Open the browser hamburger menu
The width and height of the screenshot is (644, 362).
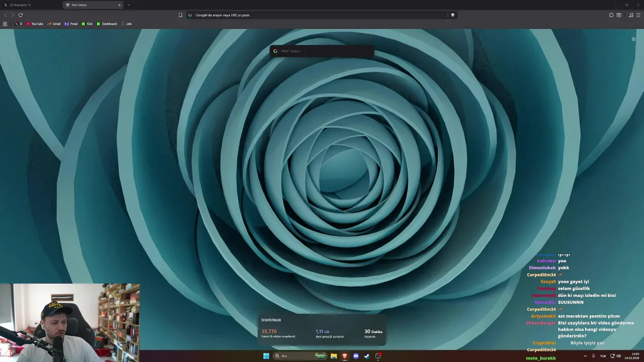click(x=638, y=15)
